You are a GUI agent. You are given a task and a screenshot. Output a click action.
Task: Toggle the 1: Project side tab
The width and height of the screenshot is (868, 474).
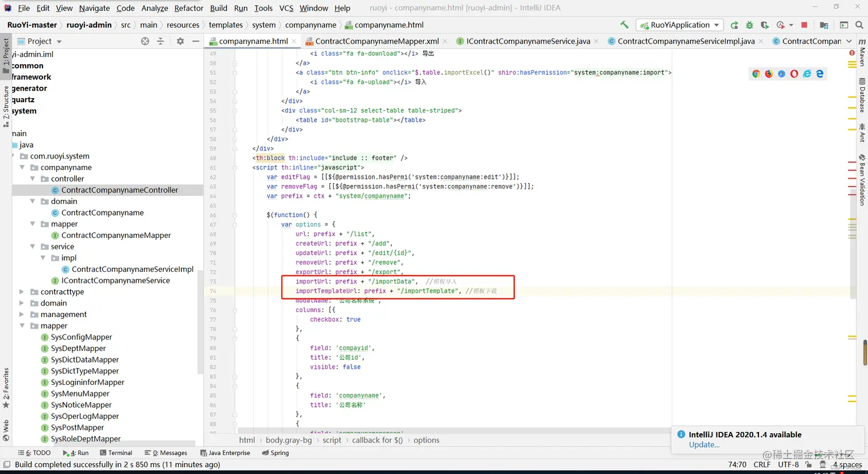(x=6, y=56)
